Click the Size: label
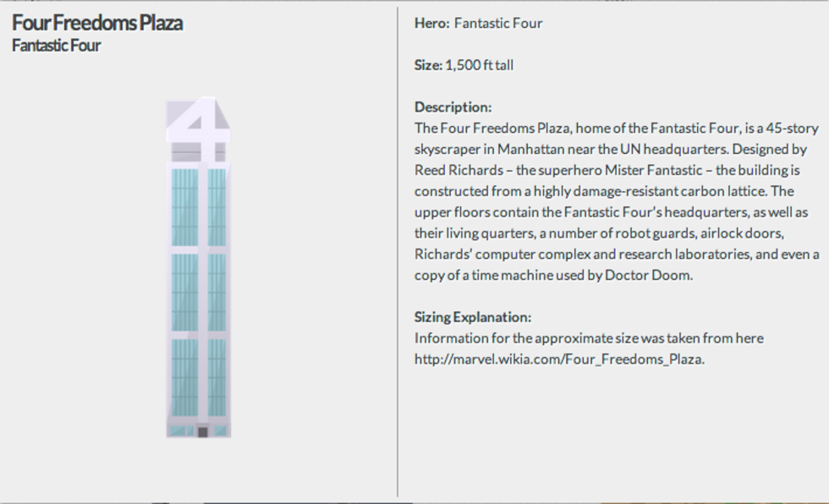This screenshot has height=504, width=829. coord(428,65)
